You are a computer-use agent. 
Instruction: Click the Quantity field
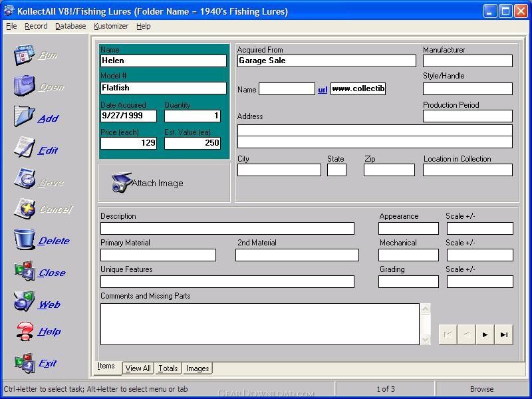click(x=192, y=116)
